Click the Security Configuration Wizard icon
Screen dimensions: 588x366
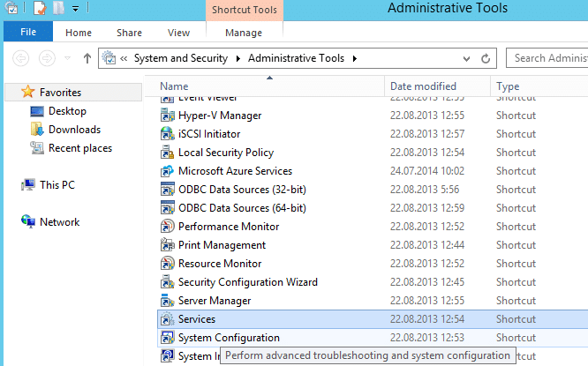[167, 282]
